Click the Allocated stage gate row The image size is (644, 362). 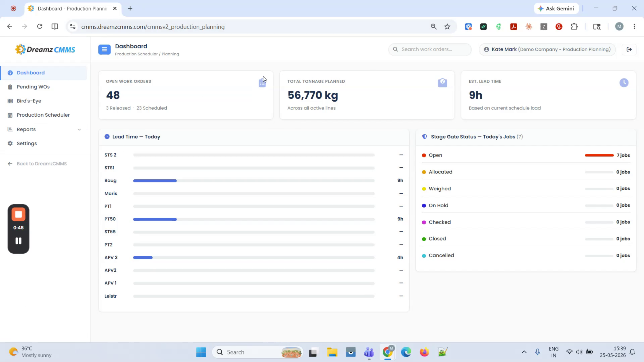[x=526, y=172]
